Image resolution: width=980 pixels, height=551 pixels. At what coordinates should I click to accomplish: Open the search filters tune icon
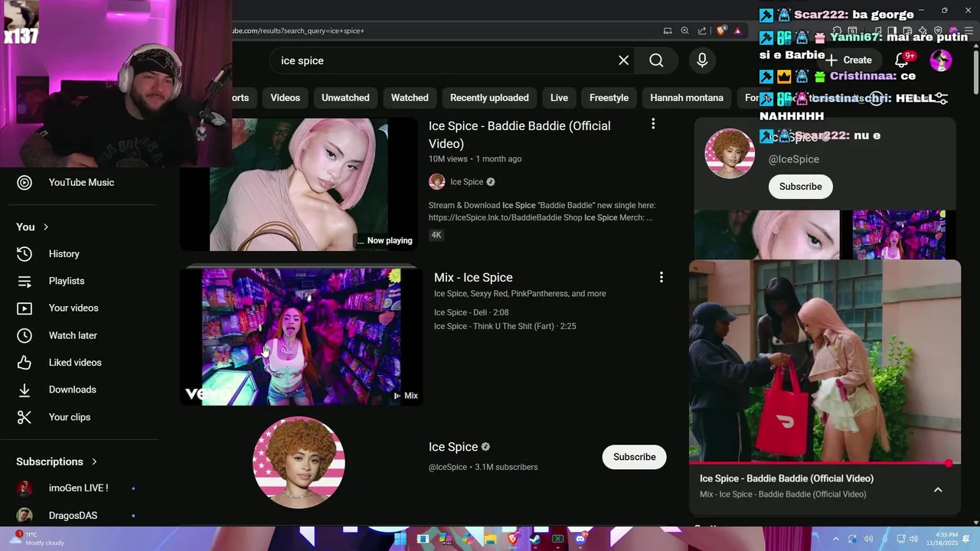pos(941,99)
